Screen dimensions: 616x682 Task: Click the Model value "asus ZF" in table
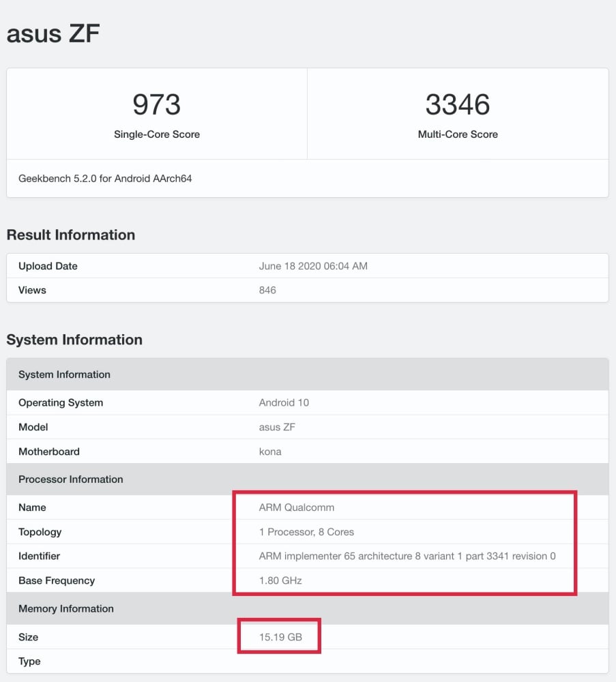[x=277, y=427]
